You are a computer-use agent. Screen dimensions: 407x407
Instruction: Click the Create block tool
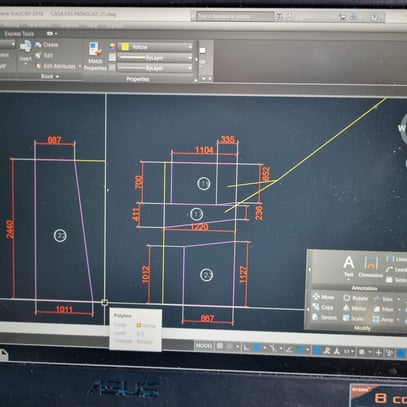(x=46, y=45)
